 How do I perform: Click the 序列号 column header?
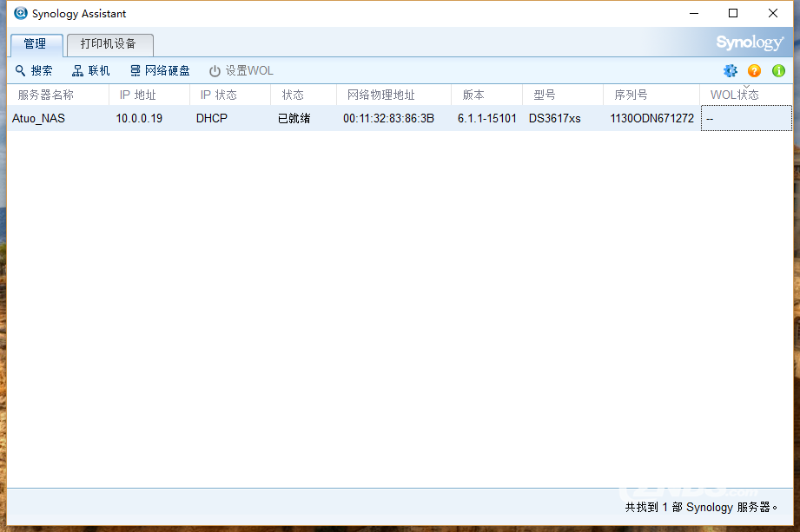click(x=631, y=95)
